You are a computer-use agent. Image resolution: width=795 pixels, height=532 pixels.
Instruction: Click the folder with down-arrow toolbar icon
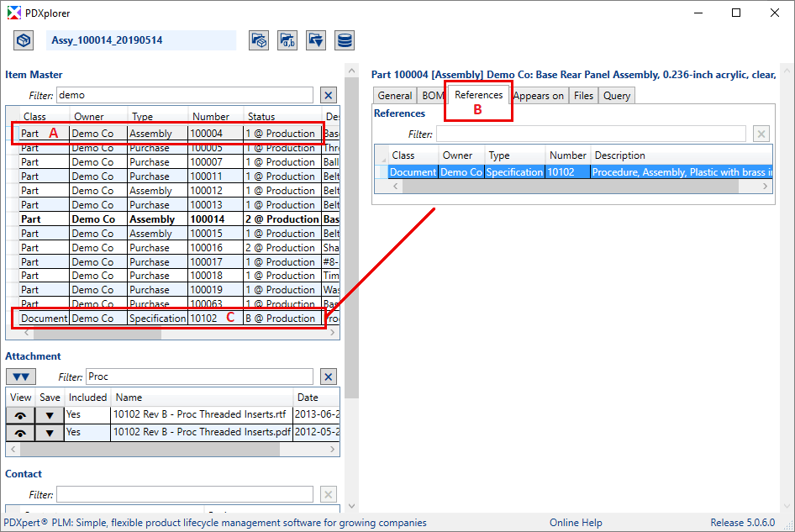coord(316,40)
